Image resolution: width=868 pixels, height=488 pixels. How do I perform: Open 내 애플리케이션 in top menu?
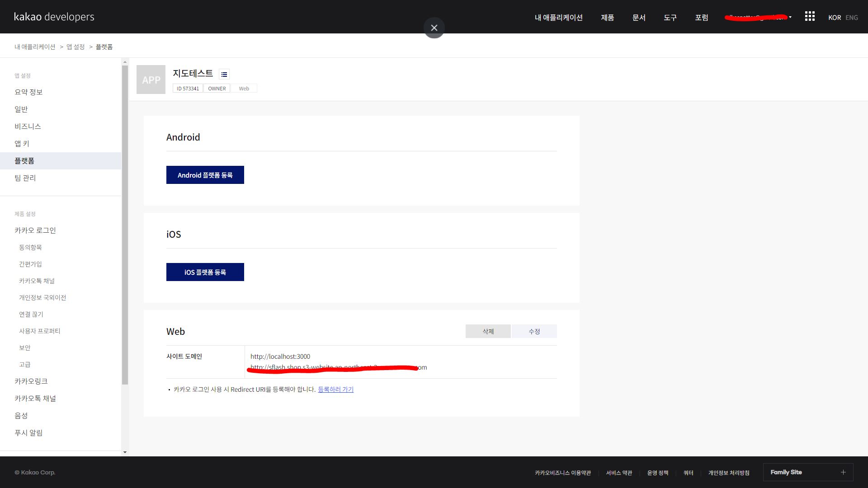point(558,18)
